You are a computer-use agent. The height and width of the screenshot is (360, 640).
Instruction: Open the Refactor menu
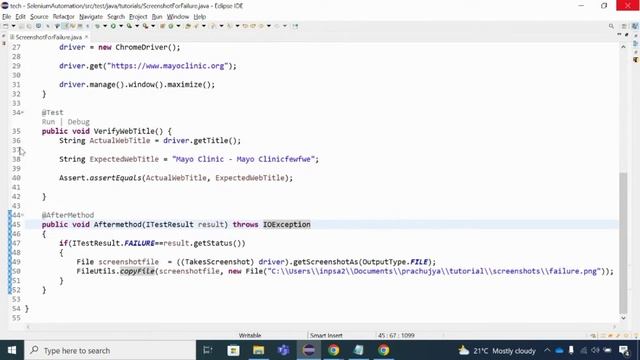[63, 17]
